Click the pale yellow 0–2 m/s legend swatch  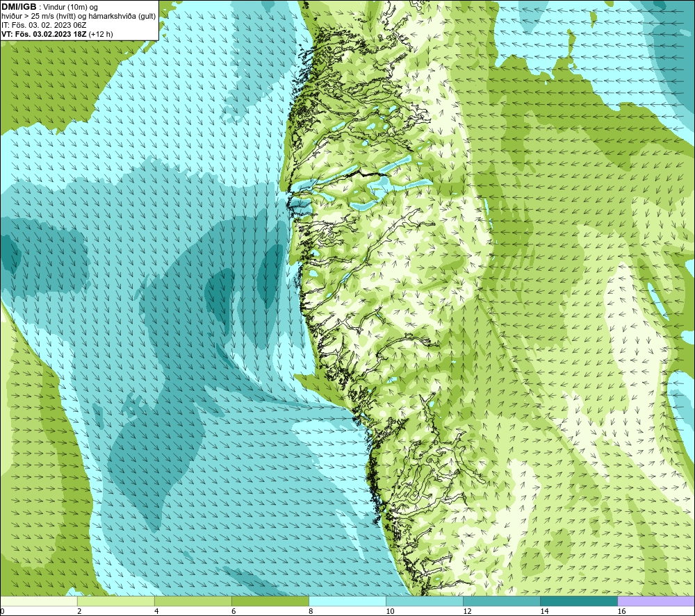point(39,601)
